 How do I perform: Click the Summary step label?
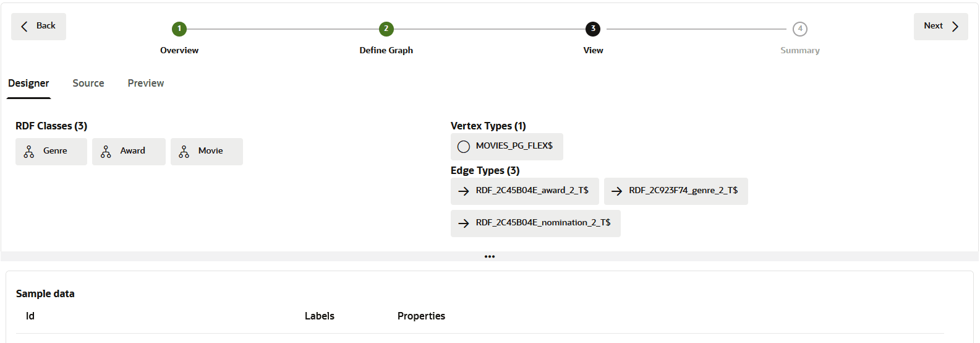800,50
